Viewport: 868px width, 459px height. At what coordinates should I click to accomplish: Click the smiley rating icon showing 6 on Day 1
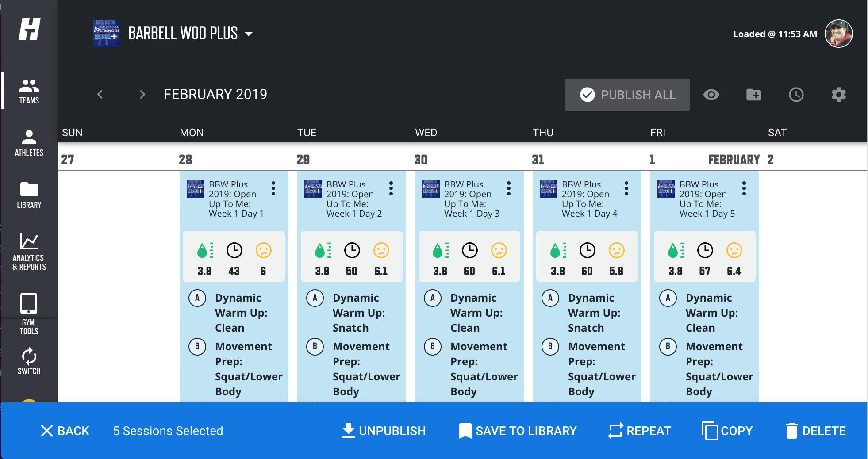264,250
